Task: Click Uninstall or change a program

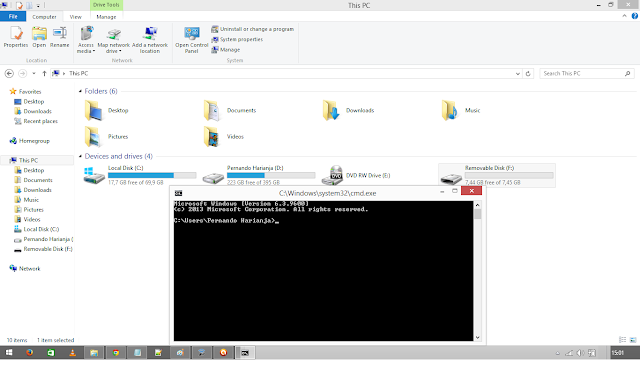Action: pos(252,29)
